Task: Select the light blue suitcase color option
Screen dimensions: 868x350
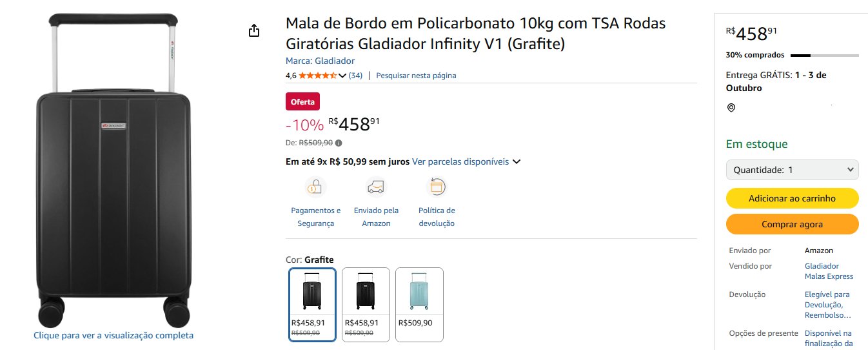Action: 419,304
